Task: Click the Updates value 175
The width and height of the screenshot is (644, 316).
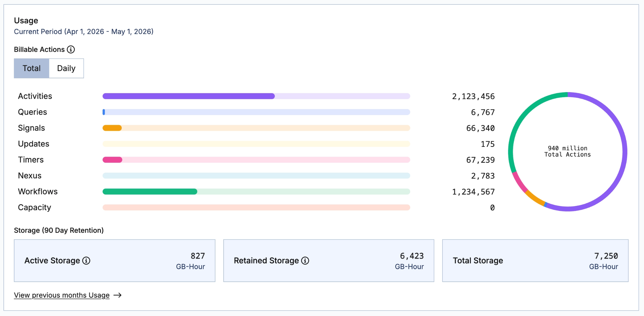Action: 488,144
